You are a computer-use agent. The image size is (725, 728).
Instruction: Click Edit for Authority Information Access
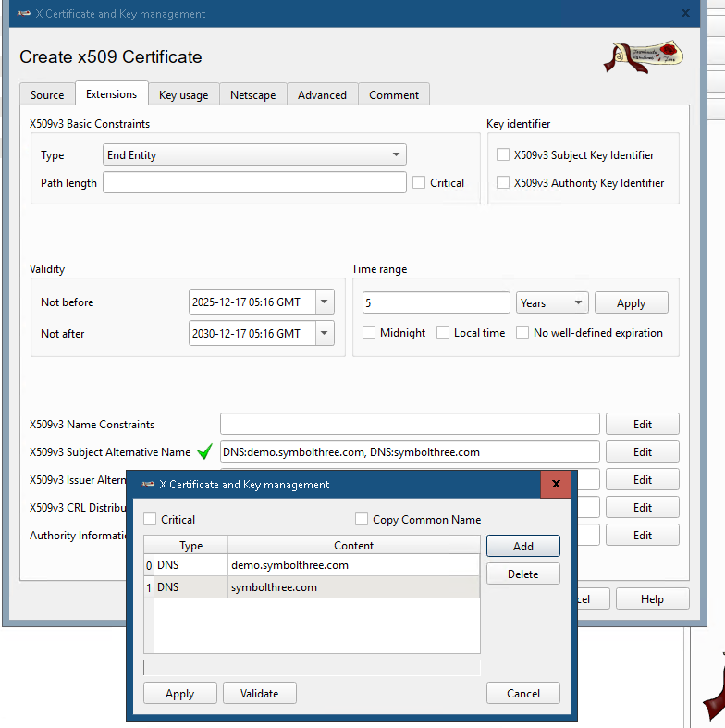[x=643, y=536]
